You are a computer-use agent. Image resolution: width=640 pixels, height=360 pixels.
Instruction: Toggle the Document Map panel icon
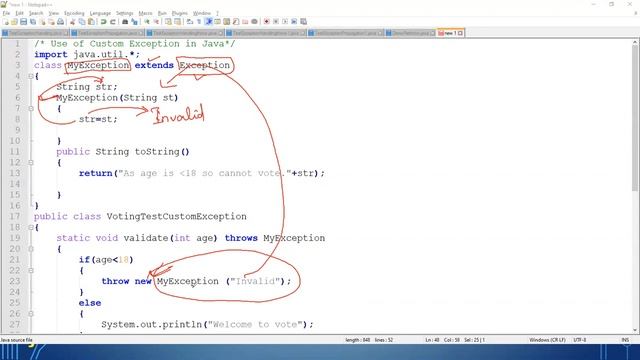pyautogui.click(x=226, y=21)
